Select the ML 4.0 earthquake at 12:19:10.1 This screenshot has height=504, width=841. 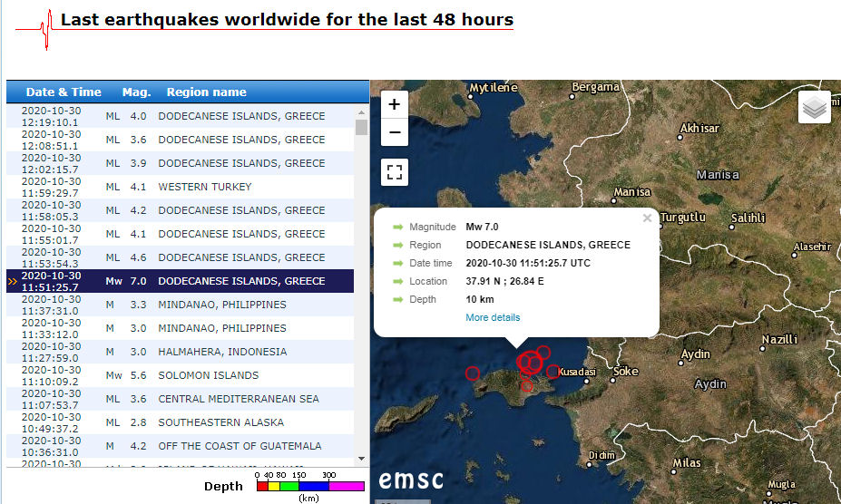181,116
